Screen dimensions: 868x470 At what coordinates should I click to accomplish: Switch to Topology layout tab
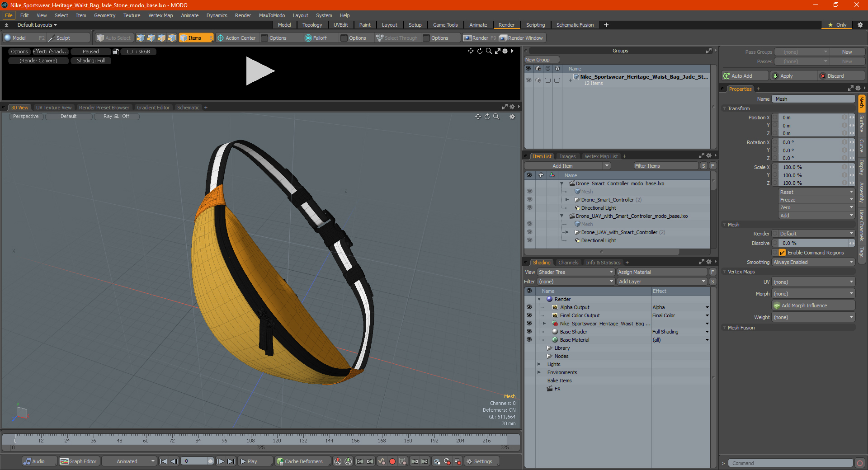coord(312,25)
